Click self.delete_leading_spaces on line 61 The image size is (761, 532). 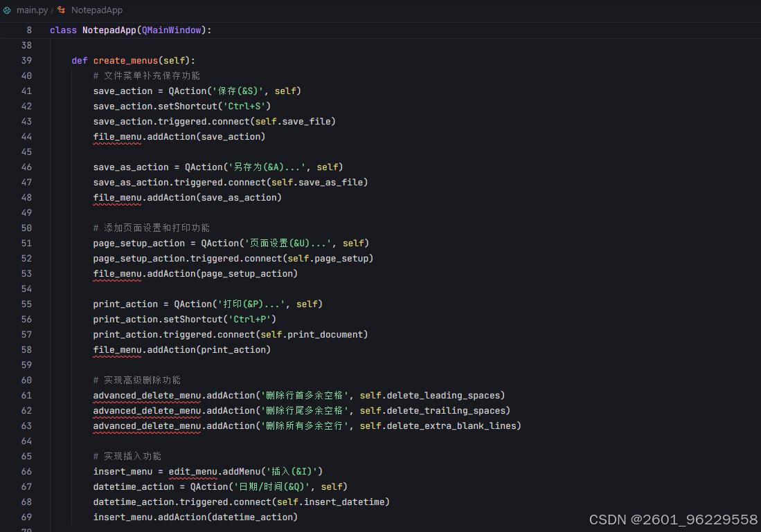tap(429, 396)
